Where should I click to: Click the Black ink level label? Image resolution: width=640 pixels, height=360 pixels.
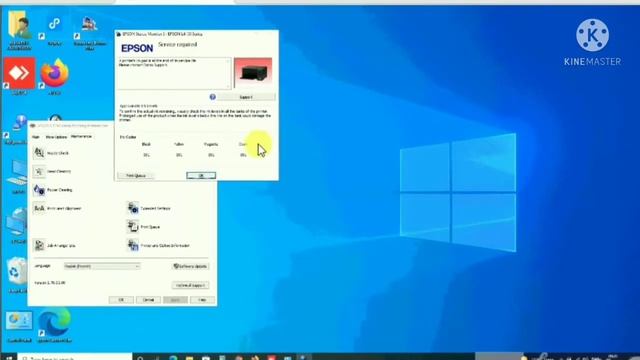click(146, 144)
